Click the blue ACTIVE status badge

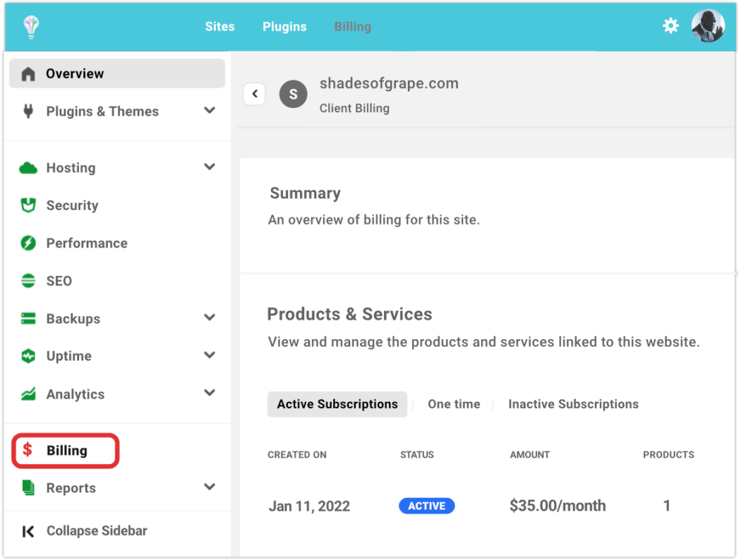(427, 506)
